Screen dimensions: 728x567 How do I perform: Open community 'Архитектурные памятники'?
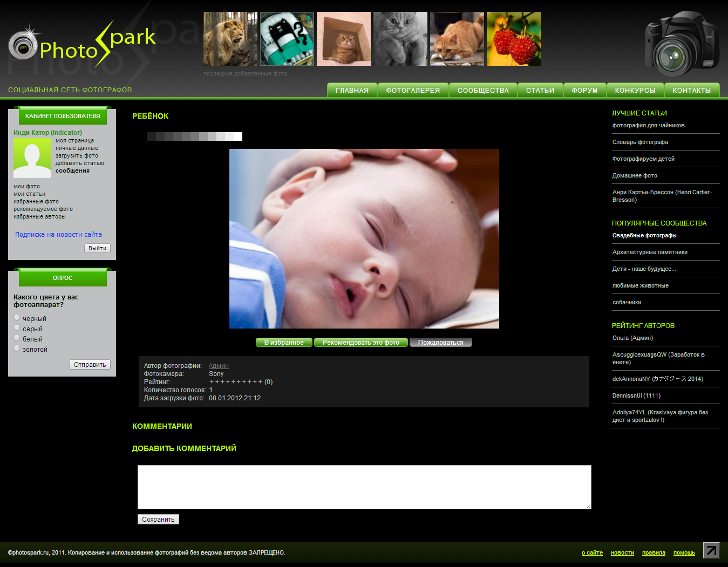pyautogui.click(x=650, y=252)
